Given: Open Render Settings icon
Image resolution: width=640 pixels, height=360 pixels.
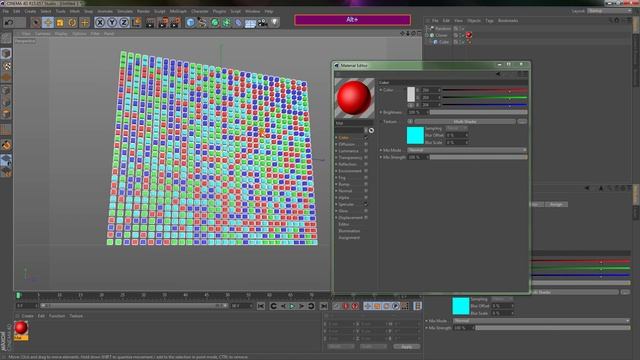Looking at the screenshot, I should (176, 22).
